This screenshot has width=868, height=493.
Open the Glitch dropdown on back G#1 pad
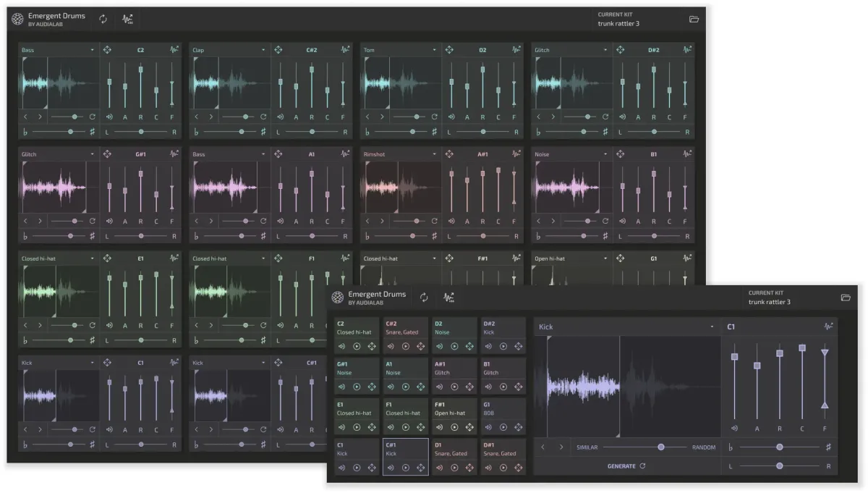pos(59,154)
